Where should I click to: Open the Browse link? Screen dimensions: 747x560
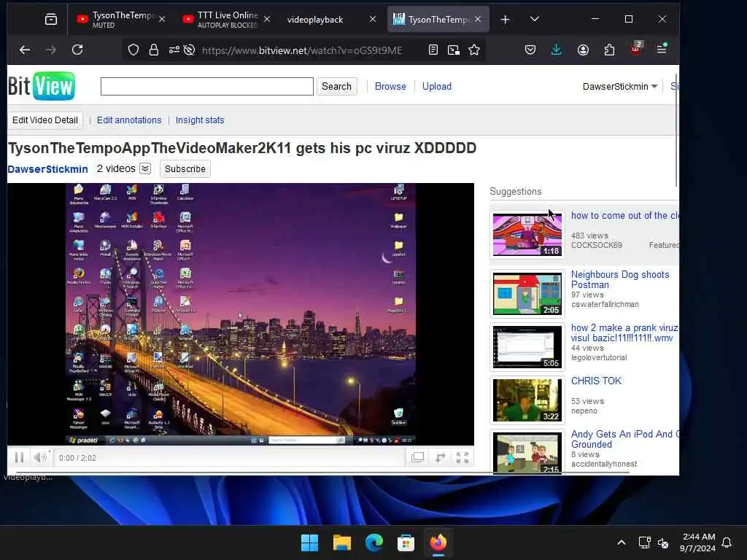390,86
